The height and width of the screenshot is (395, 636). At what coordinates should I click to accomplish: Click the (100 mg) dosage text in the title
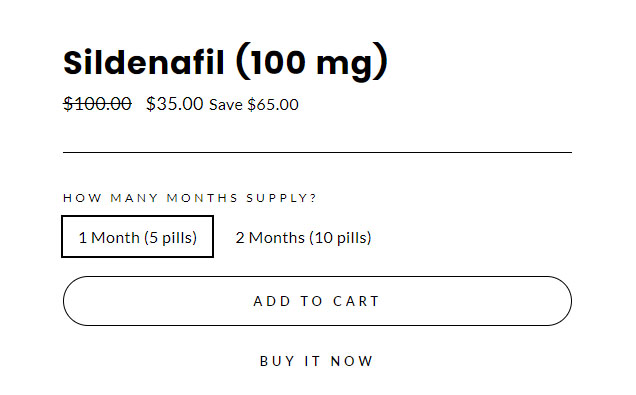coord(312,62)
